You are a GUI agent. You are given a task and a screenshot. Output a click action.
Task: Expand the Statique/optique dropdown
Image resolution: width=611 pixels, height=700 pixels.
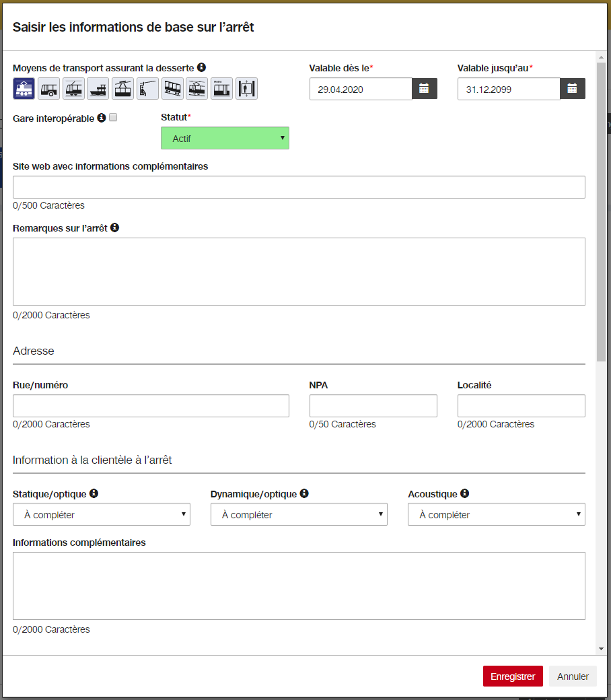[102, 514]
